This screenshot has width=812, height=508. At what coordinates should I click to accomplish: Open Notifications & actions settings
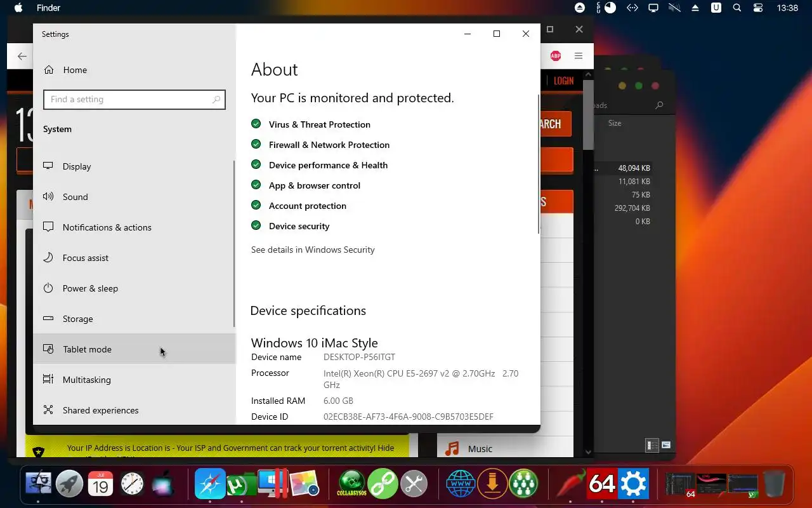tap(134, 227)
